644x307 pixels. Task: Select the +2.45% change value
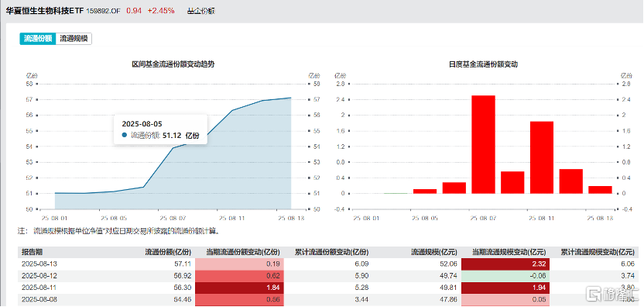(161, 11)
